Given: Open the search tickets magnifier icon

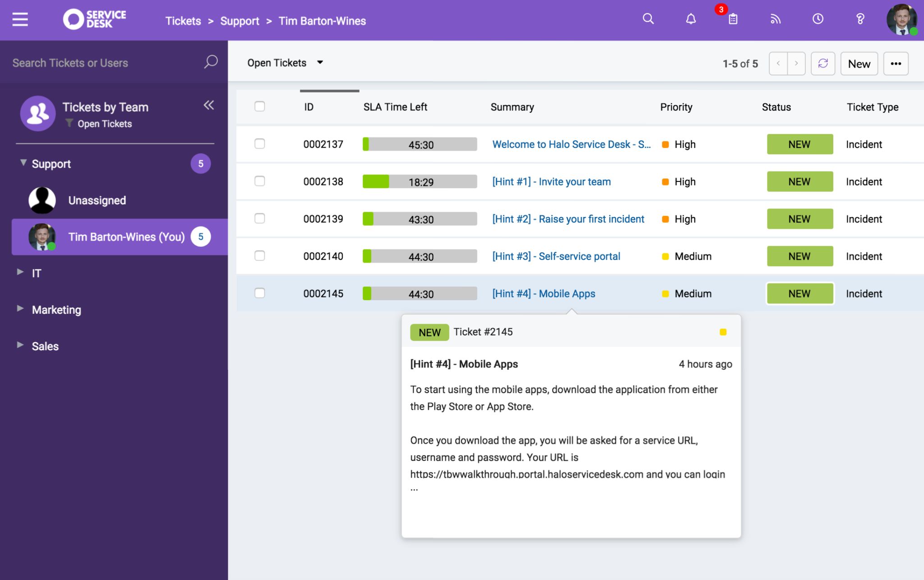Looking at the screenshot, I should tap(648, 19).
